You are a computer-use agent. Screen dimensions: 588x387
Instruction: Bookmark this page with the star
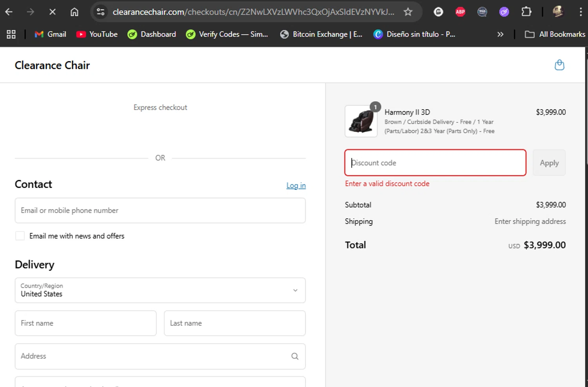coord(408,12)
